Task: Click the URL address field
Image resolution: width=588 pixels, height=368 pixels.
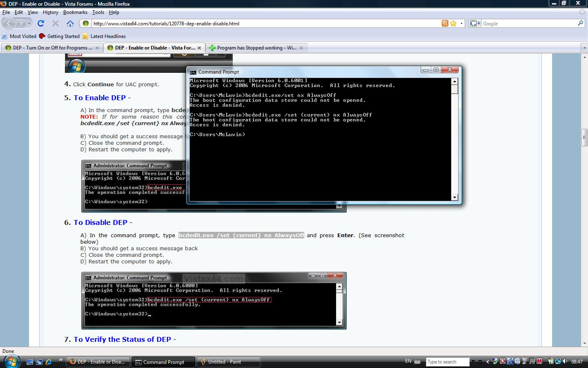Action: 265,23
